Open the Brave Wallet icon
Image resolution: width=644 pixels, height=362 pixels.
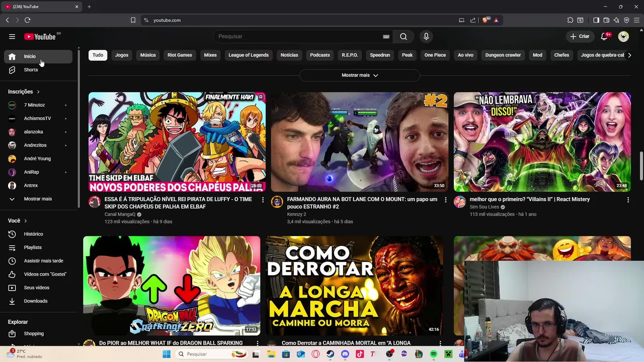[x=606, y=20]
